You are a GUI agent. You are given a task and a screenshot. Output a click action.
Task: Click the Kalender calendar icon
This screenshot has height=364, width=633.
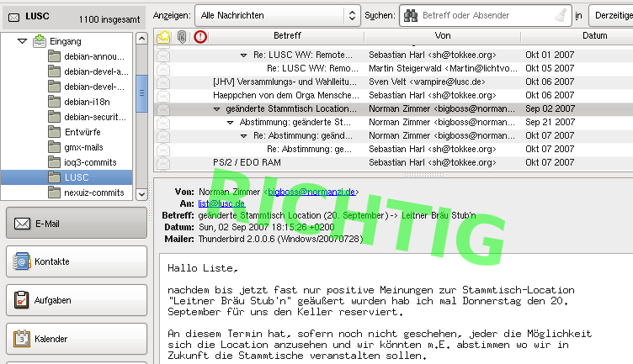(22, 340)
